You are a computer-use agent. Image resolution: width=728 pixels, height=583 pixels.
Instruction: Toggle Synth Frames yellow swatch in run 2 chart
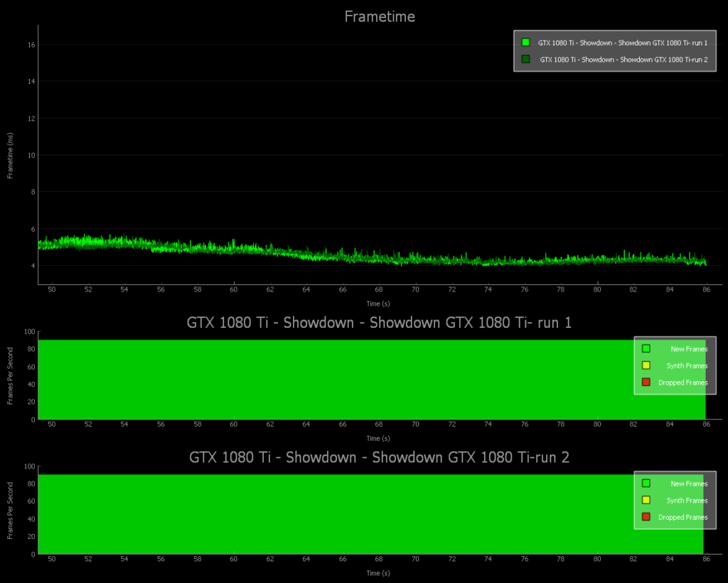coord(646,501)
